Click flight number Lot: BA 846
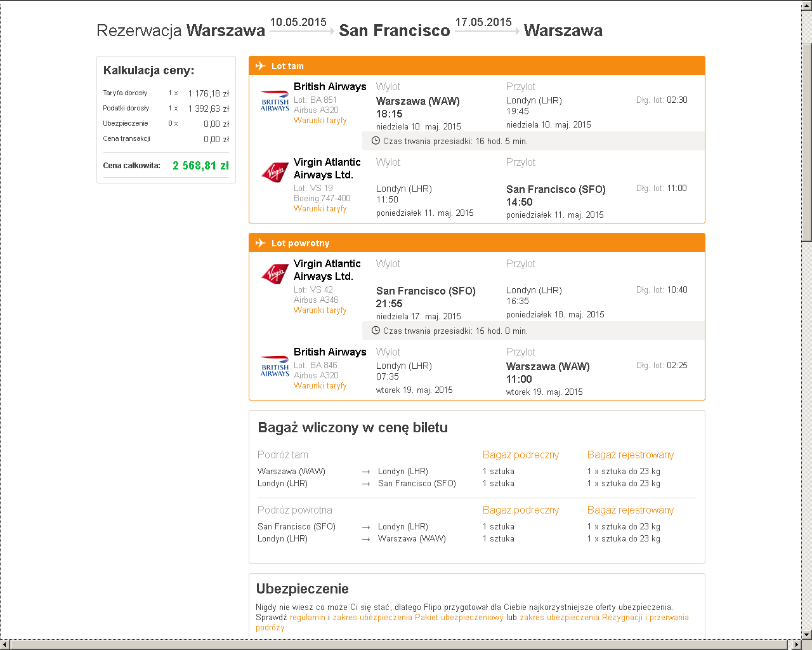Viewport: 812px width, 650px height. [x=315, y=365]
